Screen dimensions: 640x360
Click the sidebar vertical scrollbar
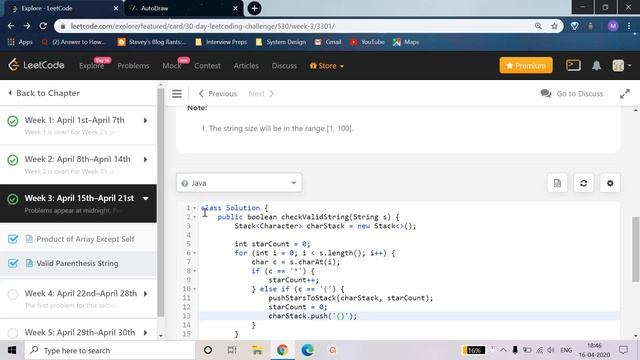160,202
